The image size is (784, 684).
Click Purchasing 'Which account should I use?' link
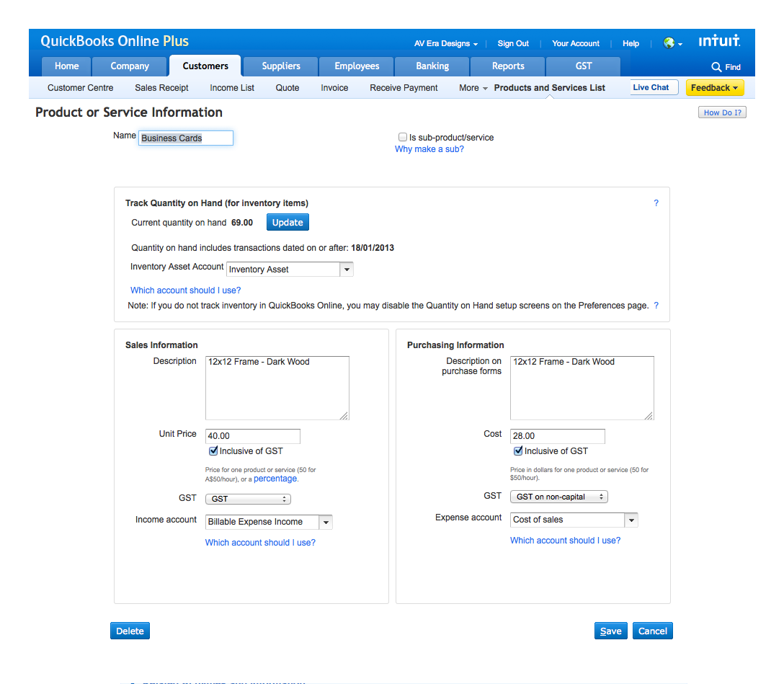click(x=565, y=541)
